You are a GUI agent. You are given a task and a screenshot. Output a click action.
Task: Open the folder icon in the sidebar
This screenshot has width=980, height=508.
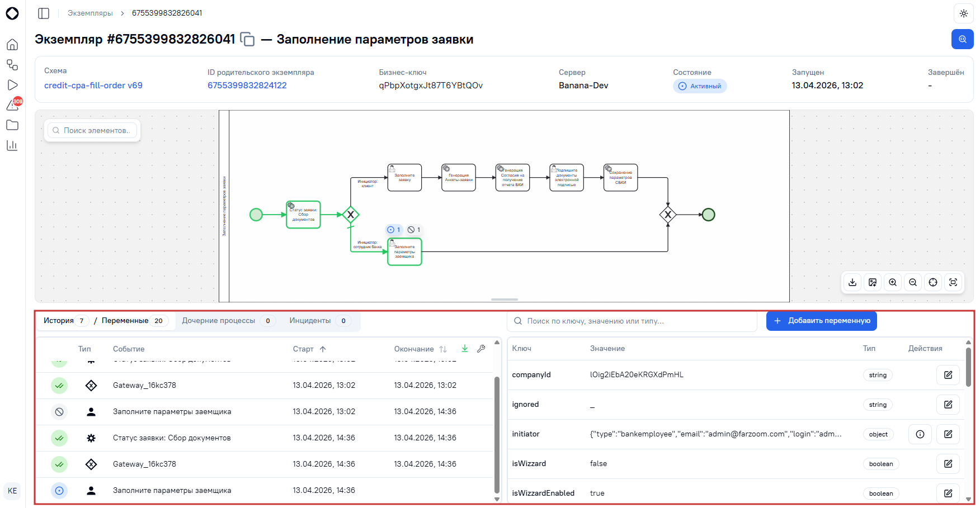(12, 125)
